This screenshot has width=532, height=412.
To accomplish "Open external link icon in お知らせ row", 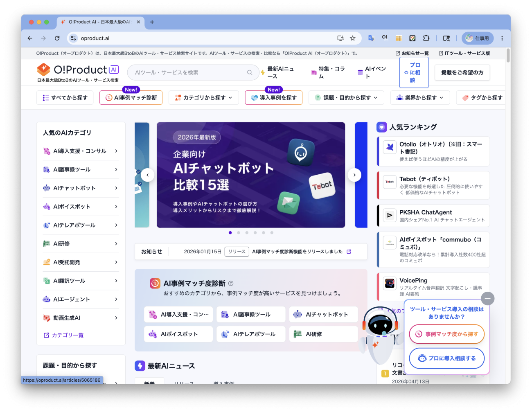I will click(349, 252).
